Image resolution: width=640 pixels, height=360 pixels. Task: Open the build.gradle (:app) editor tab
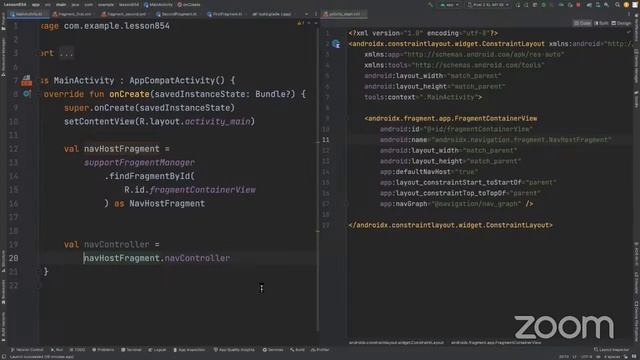[x=272, y=14]
